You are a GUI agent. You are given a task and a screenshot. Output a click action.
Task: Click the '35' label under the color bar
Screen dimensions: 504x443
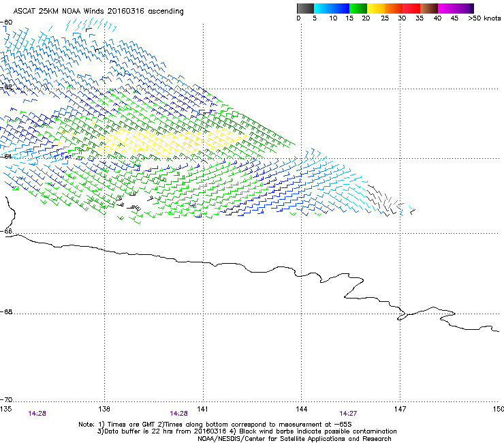420,18
